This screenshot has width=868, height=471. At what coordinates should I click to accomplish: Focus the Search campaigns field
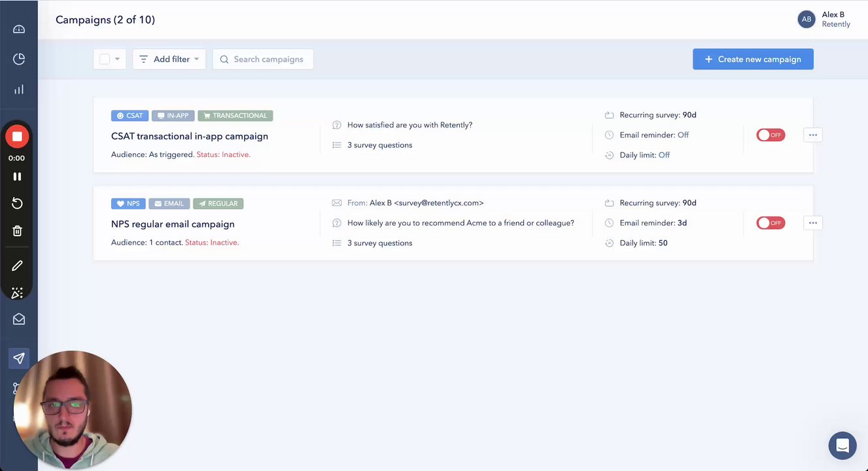click(x=268, y=60)
